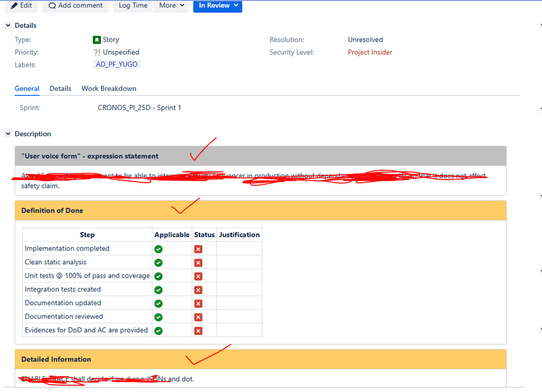This screenshot has width=542, height=392.
Task: Click green check for Documentation reviewed
Action: (158, 317)
